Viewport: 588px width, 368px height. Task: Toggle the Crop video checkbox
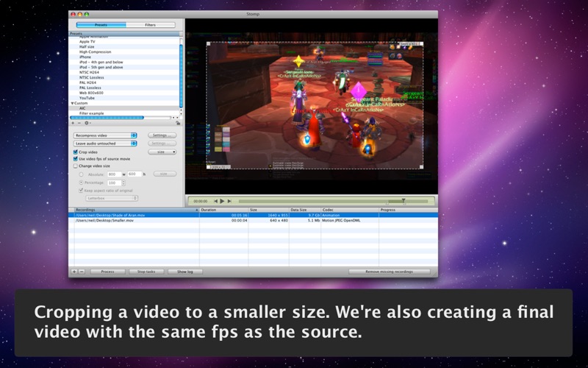coord(76,152)
